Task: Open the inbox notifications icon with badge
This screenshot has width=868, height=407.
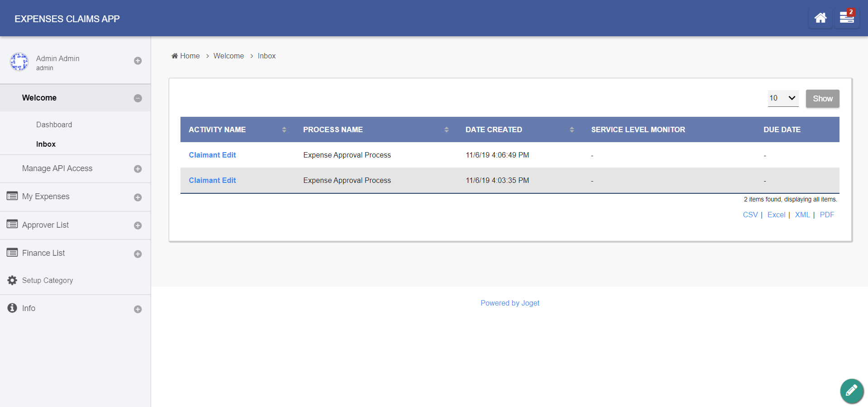Action: click(x=846, y=18)
